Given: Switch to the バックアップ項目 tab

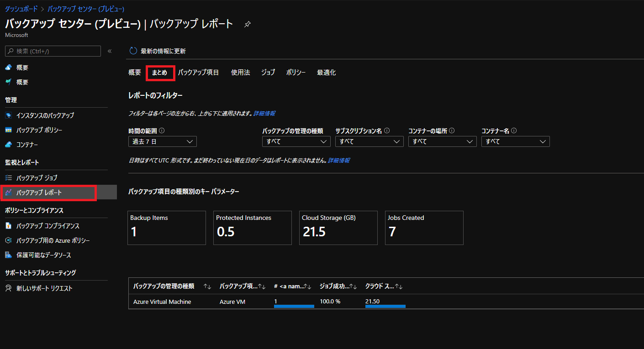Looking at the screenshot, I should [x=199, y=73].
